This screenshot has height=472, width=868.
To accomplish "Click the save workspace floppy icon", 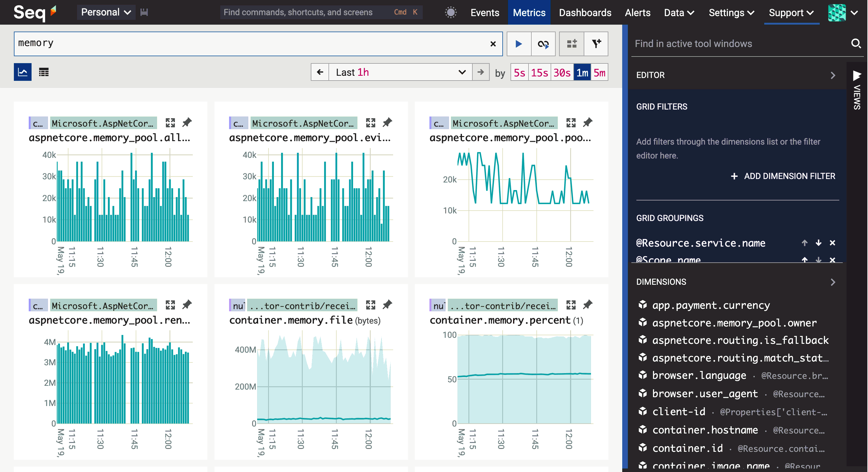I will [x=144, y=13].
